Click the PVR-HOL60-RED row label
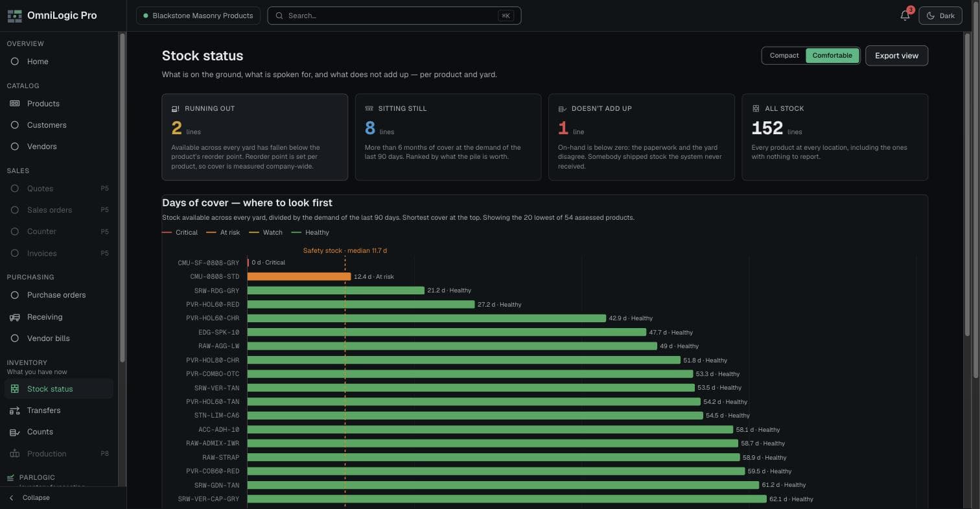This screenshot has height=509, width=980. tap(213, 305)
